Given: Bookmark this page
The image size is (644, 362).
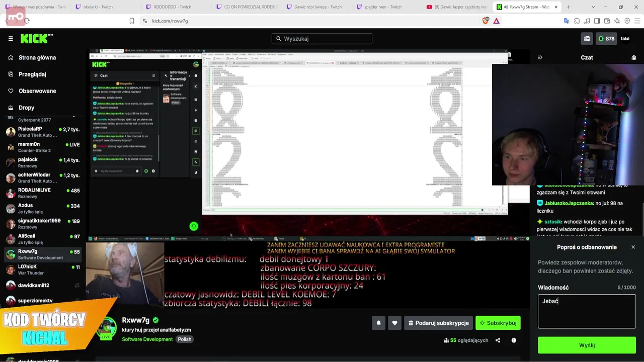Looking at the screenshot, I should point(132,21).
